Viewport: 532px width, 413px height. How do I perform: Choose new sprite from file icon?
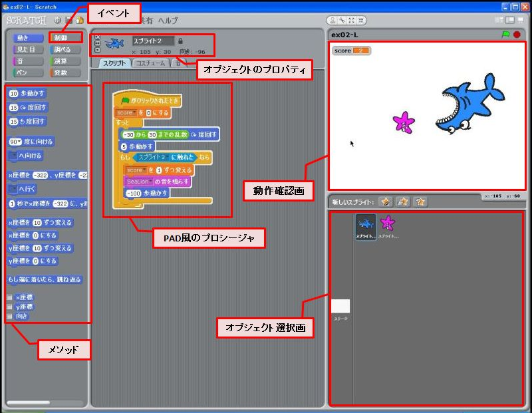tap(403, 202)
